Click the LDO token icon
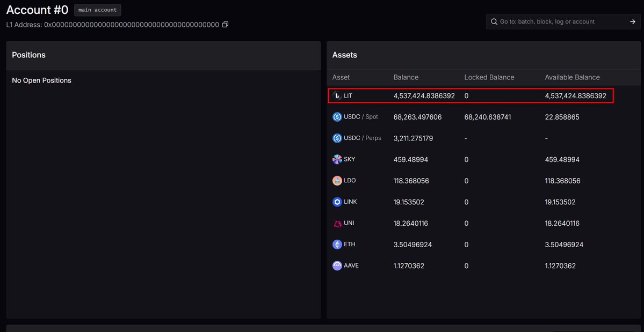 [x=337, y=180]
